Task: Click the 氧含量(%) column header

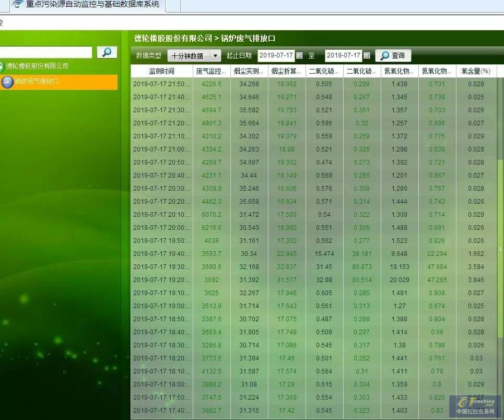Action: pyautogui.click(x=476, y=71)
